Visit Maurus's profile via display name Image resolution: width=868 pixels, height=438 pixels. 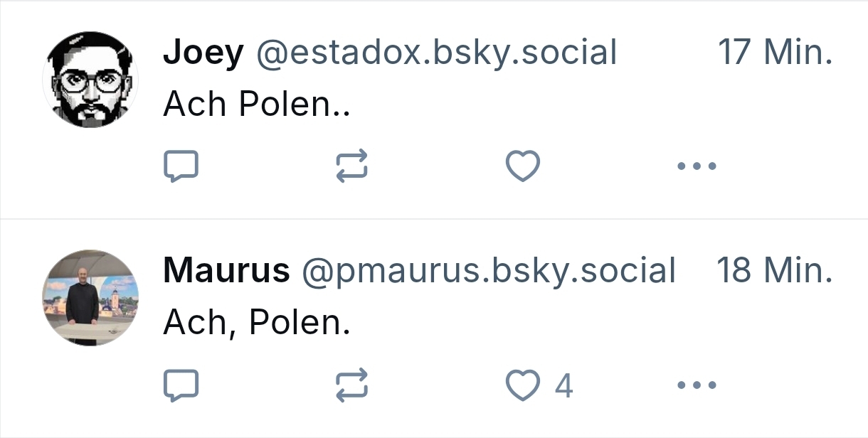click(226, 271)
